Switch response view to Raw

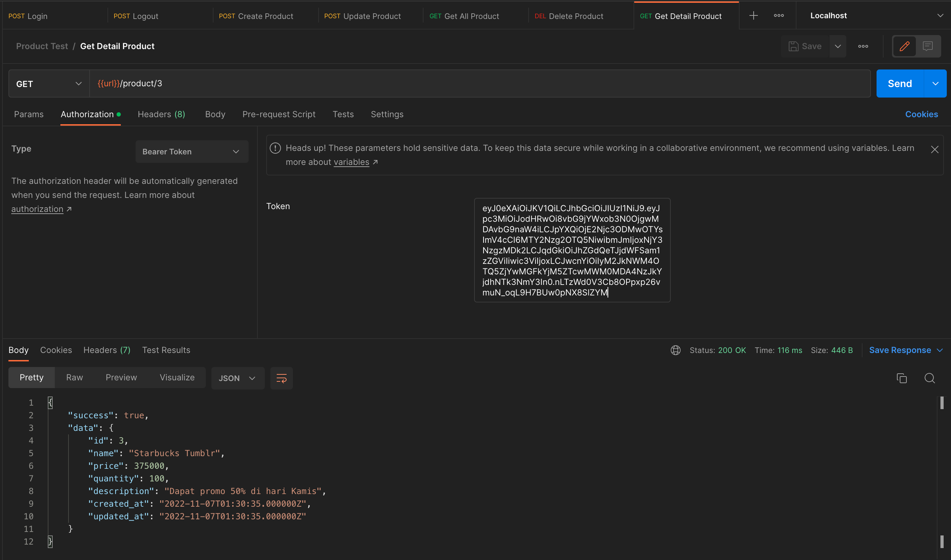point(74,377)
